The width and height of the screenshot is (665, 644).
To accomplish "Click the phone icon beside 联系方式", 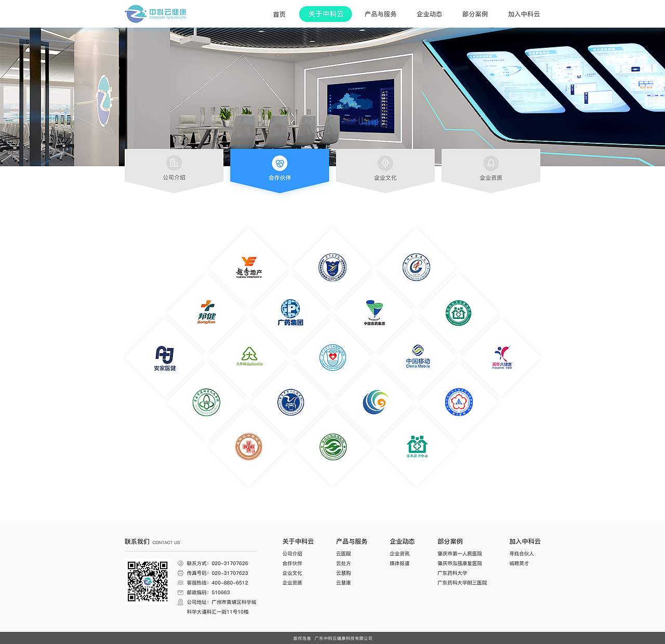I will 180,563.
